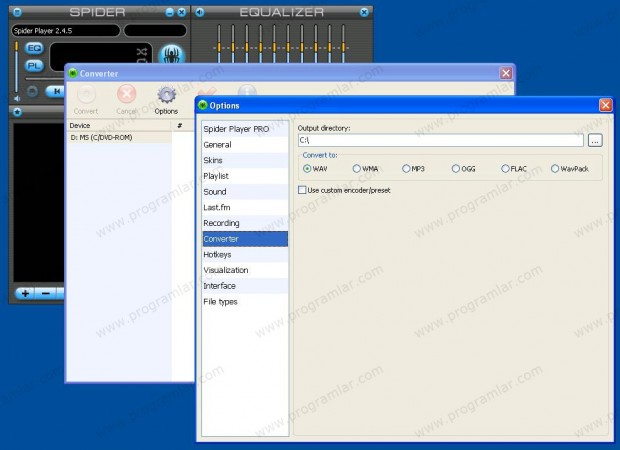Open Recording options category
620x450 pixels.
point(245,223)
